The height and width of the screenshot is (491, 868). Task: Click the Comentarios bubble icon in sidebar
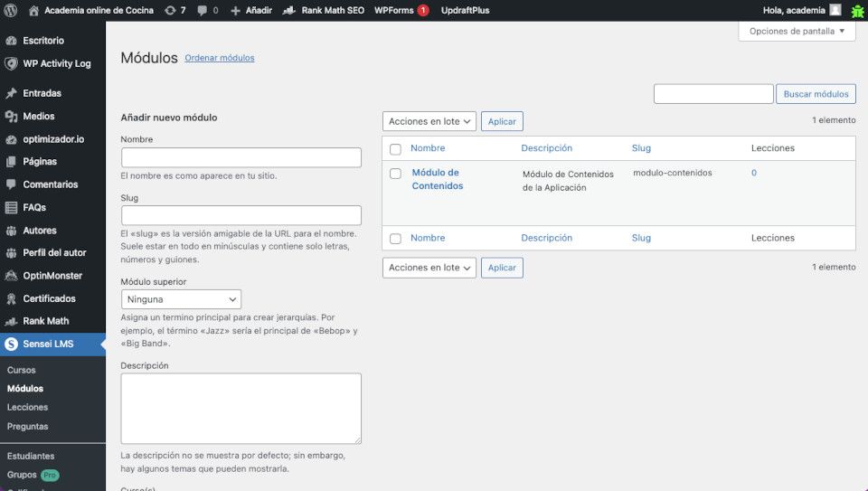[x=11, y=184]
